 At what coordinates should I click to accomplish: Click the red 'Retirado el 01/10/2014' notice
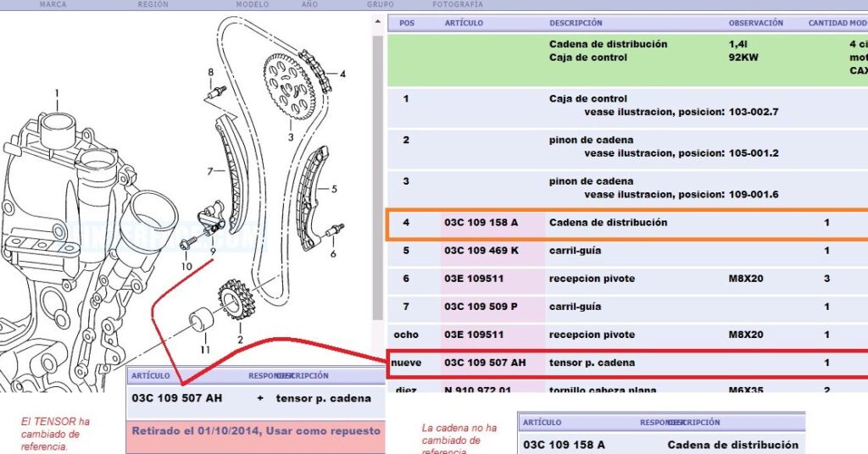coord(256,431)
